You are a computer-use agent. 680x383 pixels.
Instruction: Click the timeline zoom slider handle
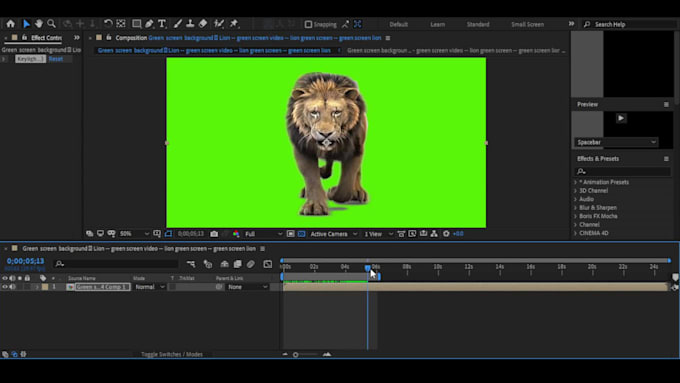296,354
